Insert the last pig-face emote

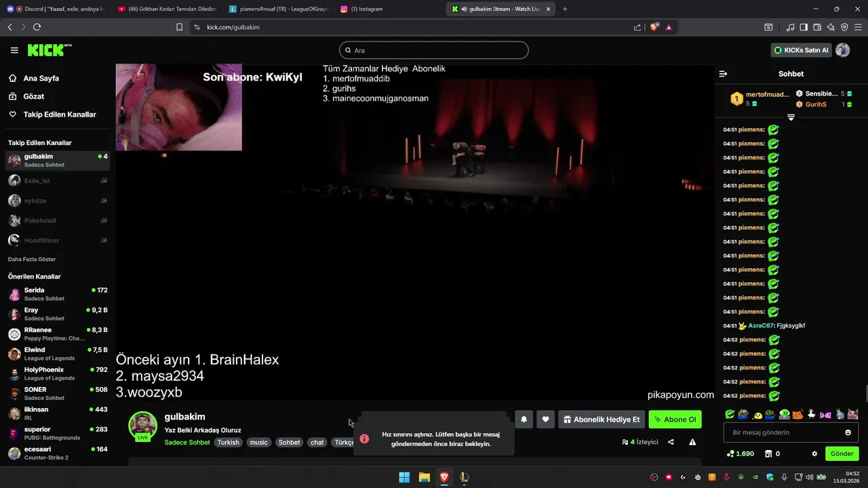[852, 414]
